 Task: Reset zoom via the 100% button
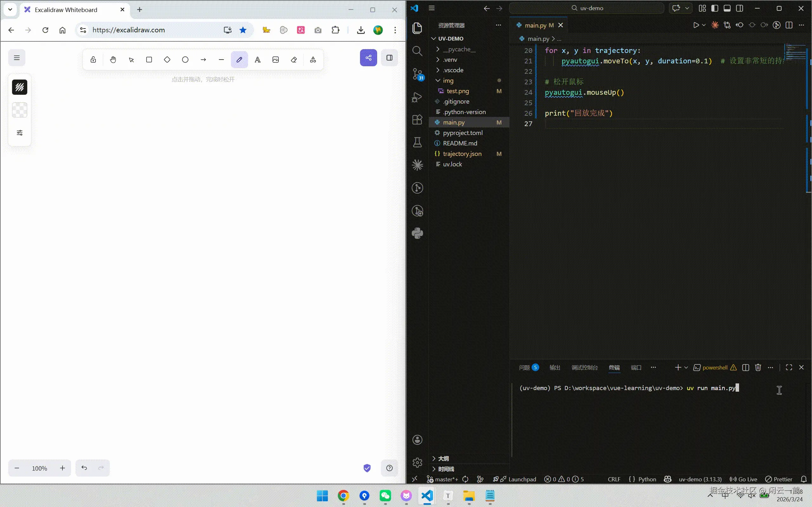coord(40,468)
